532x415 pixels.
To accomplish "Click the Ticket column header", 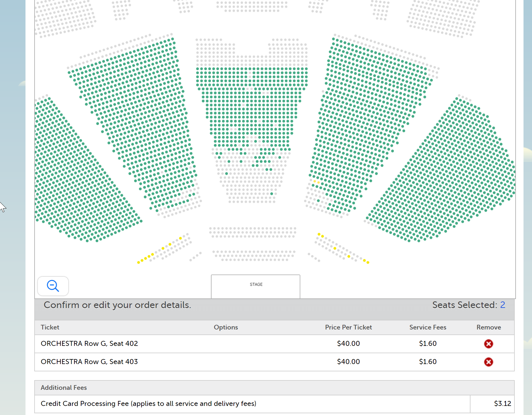I will 50,327.
